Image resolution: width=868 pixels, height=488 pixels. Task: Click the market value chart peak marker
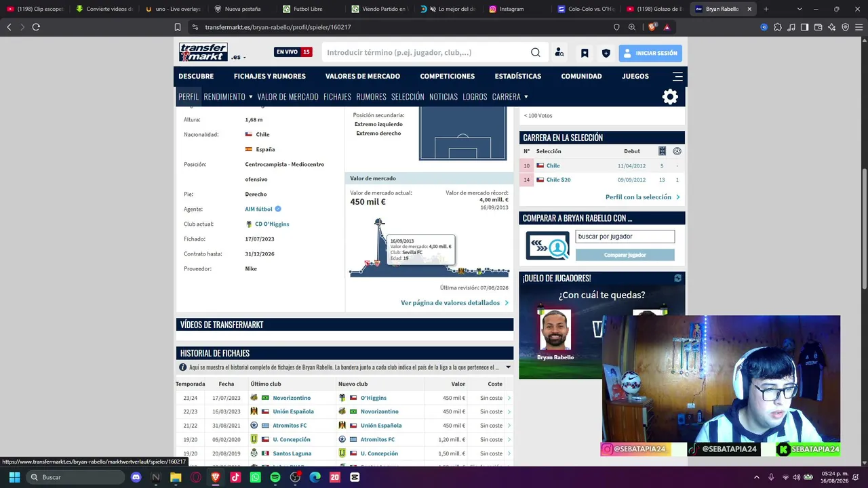point(379,222)
